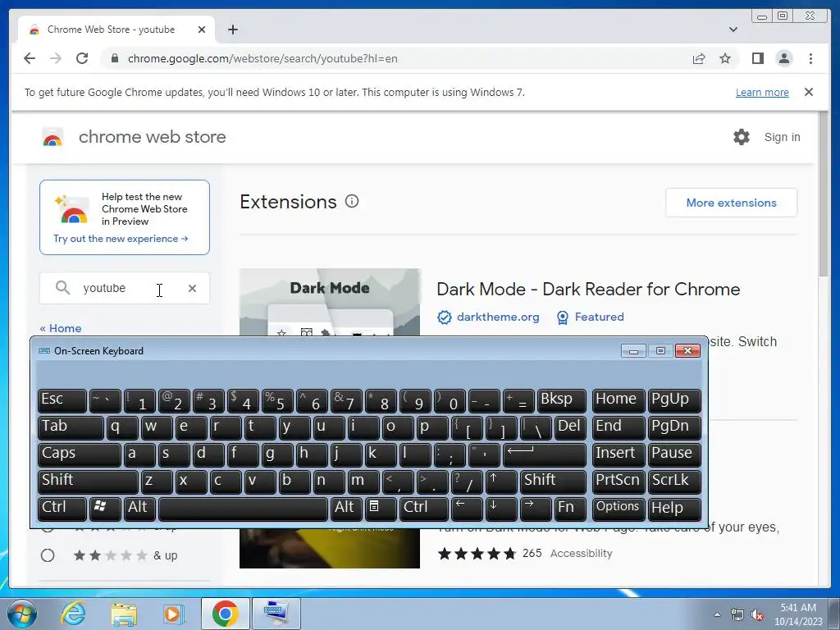Tap the PgDn key on On-Screen Keyboard

(674, 427)
